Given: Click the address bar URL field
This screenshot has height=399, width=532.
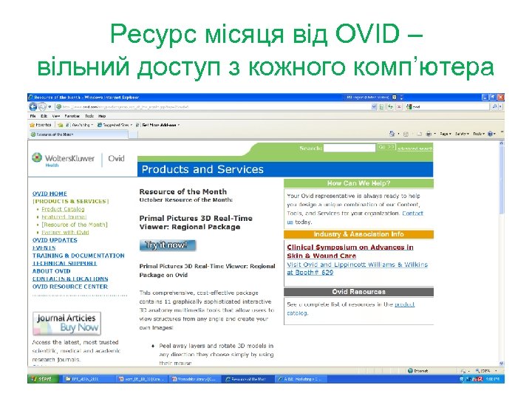Looking at the screenshot, I should pos(214,107).
